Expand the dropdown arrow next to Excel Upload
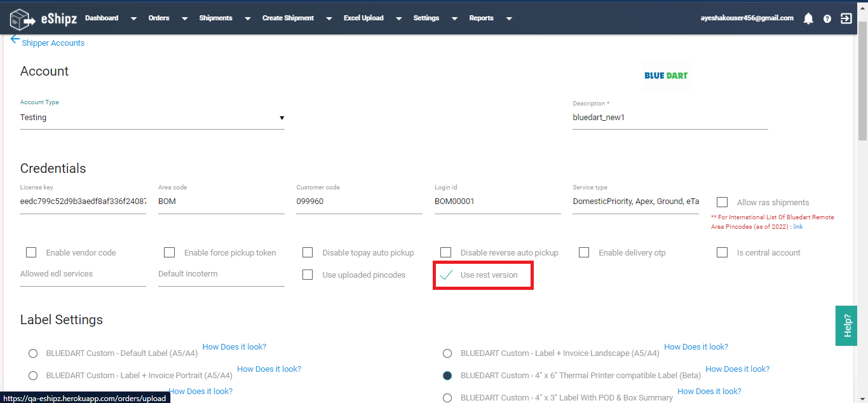The height and width of the screenshot is (403, 868). pyautogui.click(x=398, y=19)
